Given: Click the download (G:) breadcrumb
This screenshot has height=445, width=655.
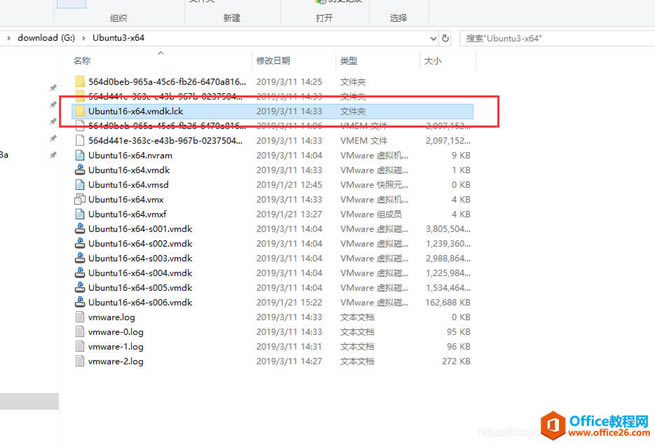Looking at the screenshot, I should point(46,38).
